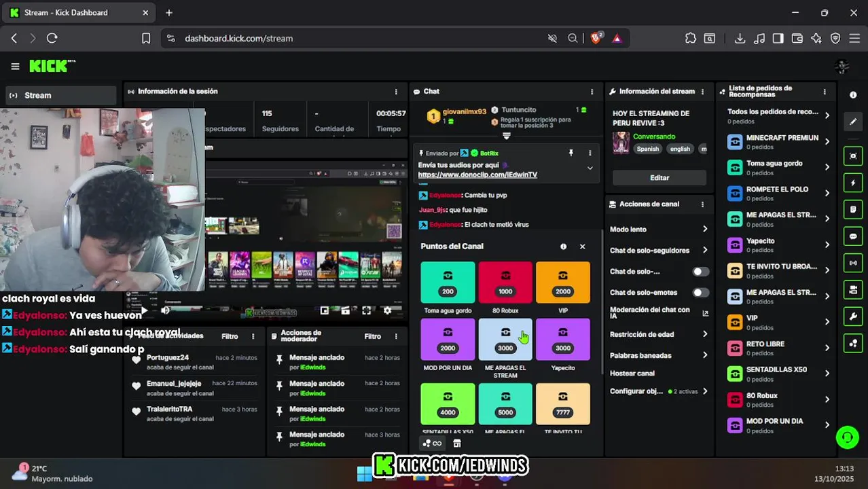Open Información del stream options menu
The image size is (868, 489).
(x=702, y=91)
